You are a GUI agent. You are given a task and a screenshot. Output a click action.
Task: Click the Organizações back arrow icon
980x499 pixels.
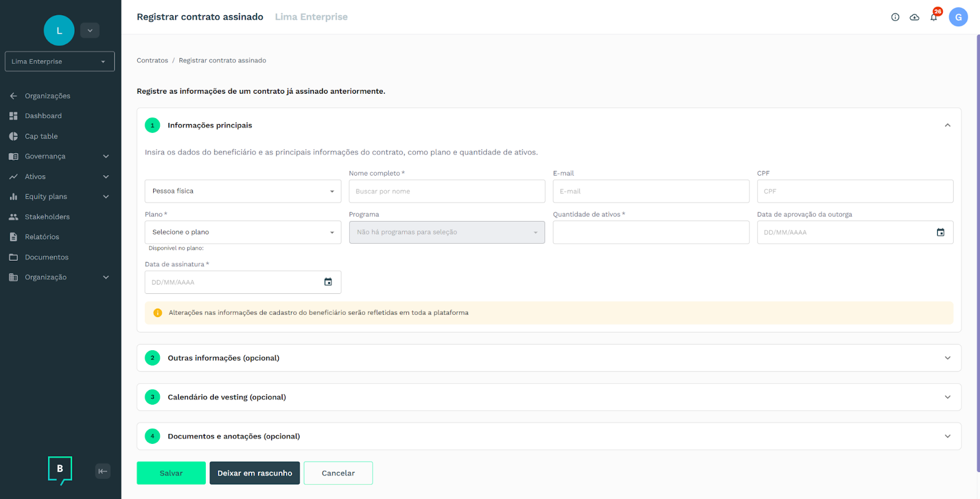pos(13,96)
